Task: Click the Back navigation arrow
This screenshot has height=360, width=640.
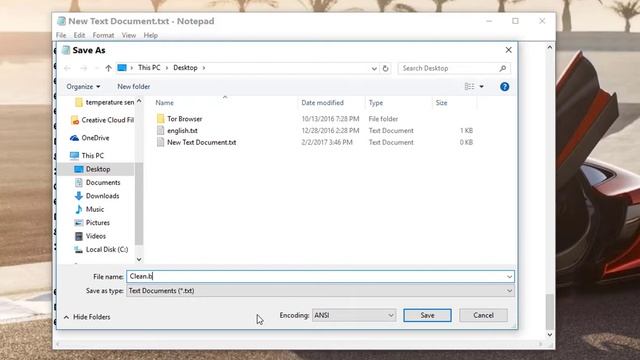Action: click(67, 68)
